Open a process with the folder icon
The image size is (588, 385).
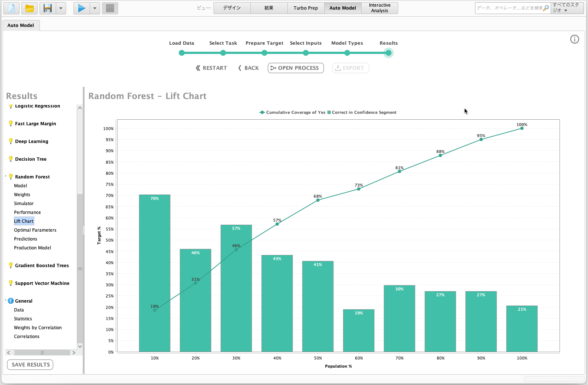click(x=30, y=8)
